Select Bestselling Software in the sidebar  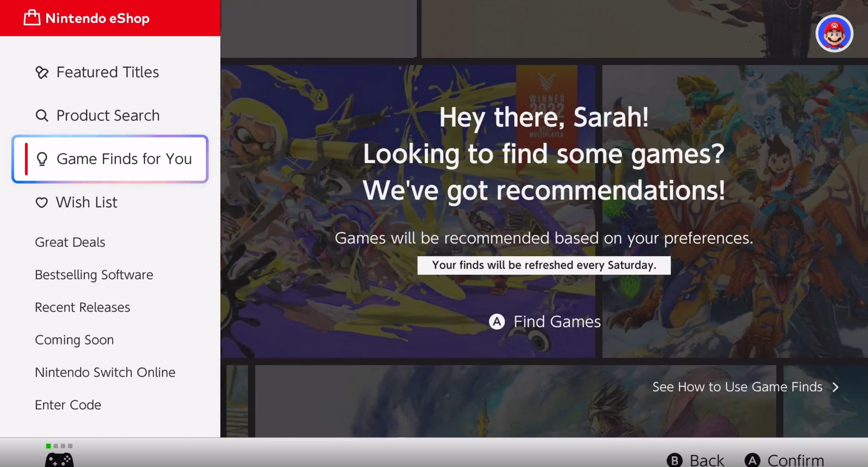click(94, 275)
